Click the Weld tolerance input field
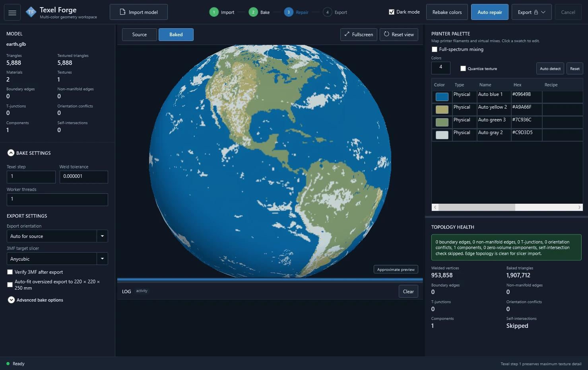 click(x=84, y=177)
